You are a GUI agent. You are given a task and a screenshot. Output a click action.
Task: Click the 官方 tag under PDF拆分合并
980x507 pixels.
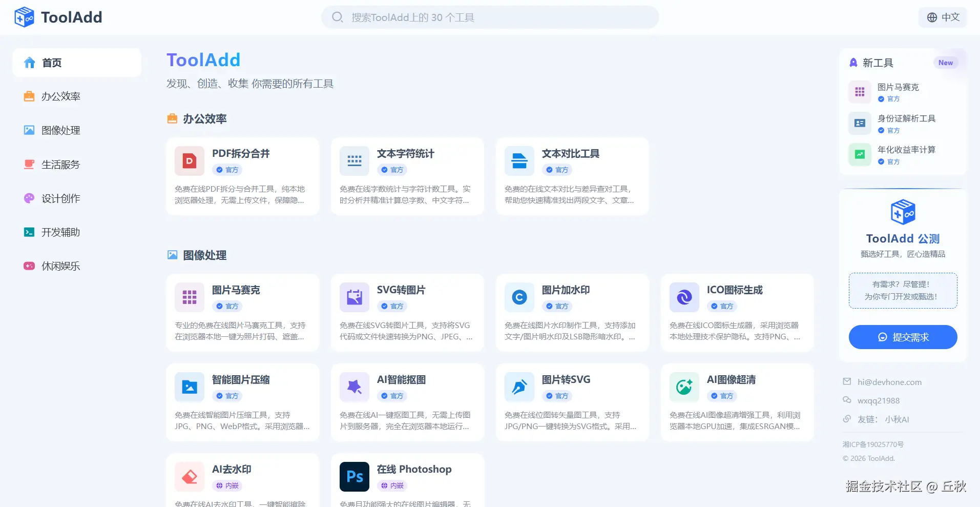(227, 170)
